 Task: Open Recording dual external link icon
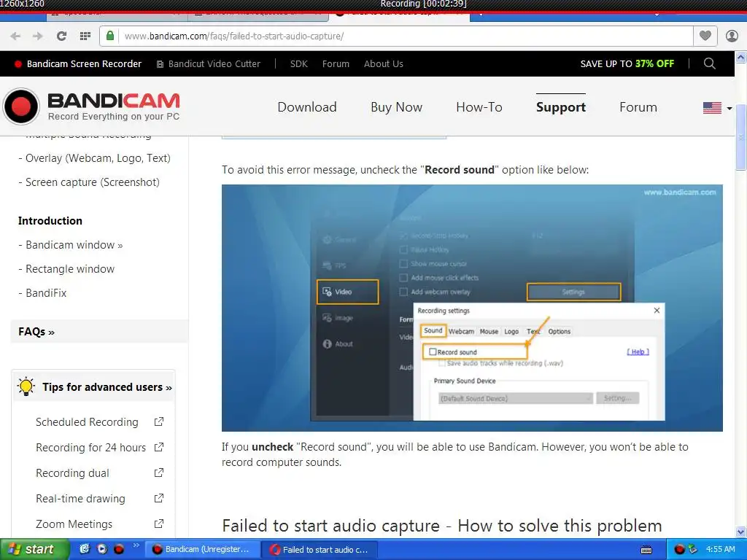158,472
